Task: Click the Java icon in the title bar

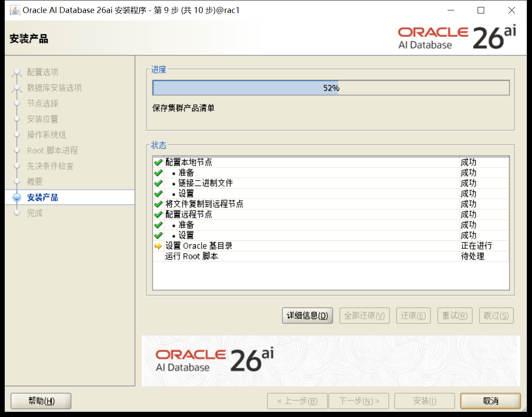Action: 15,10
